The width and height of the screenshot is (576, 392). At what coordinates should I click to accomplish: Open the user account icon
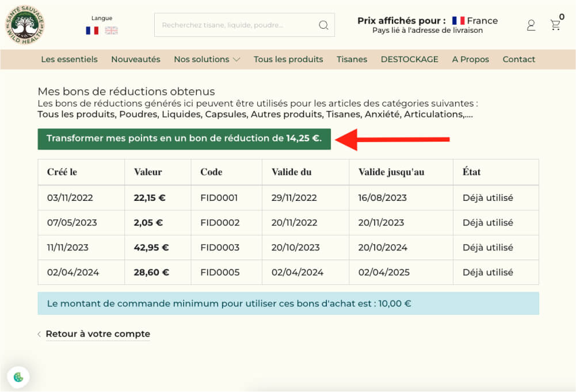531,25
